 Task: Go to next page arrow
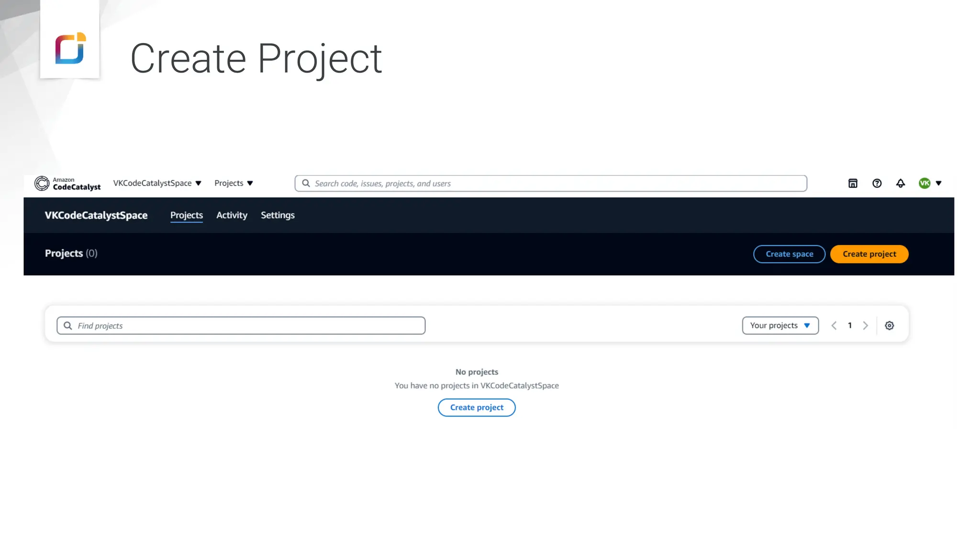coord(865,326)
